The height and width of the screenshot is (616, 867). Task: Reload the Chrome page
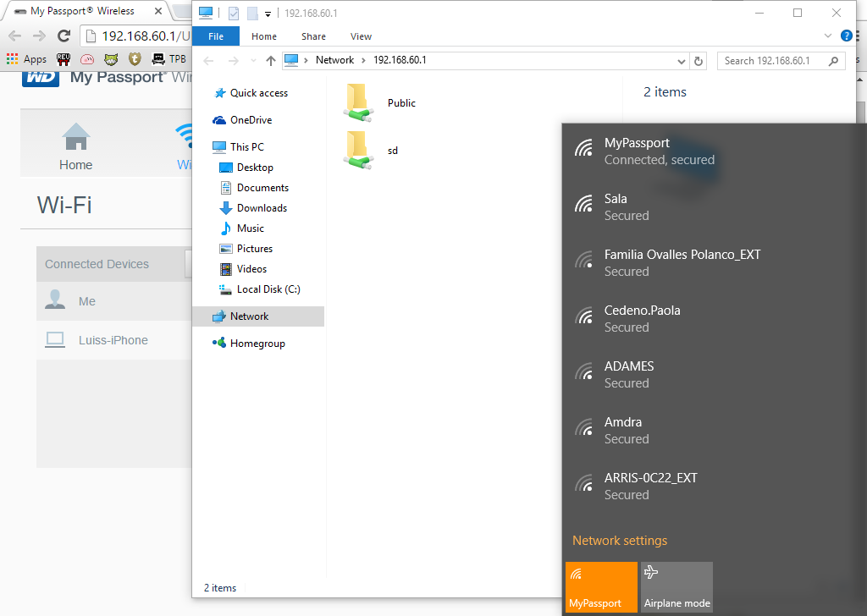64,36
